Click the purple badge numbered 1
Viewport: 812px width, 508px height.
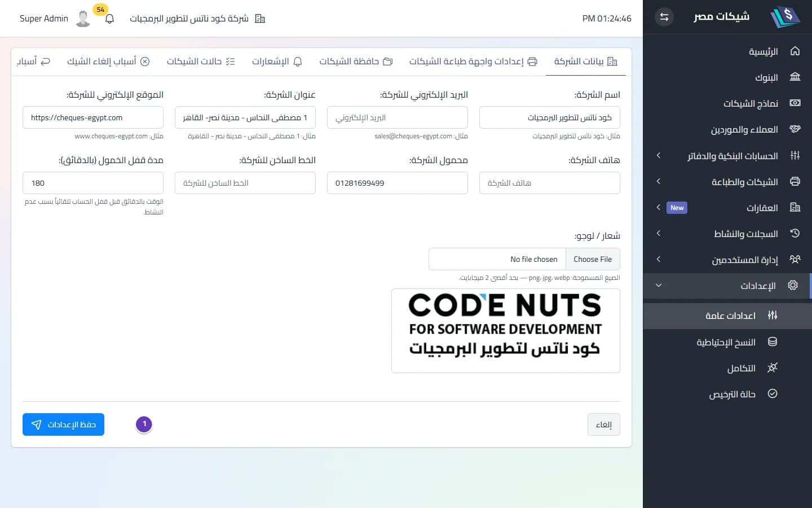point(144,424)
